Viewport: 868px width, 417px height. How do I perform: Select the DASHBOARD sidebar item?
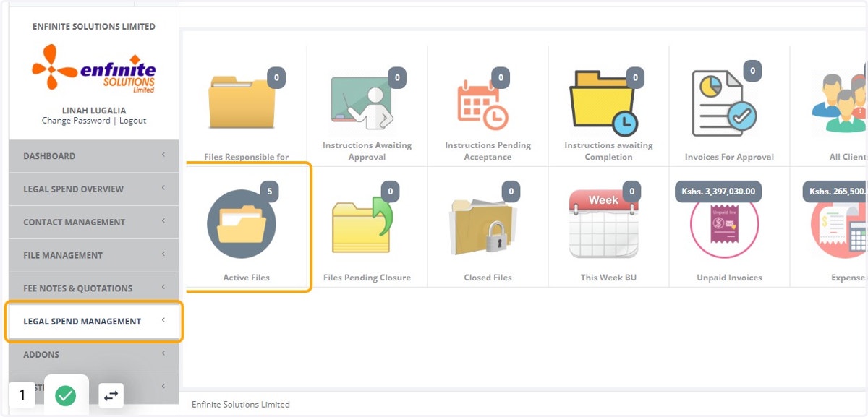(x=94, y=156)
